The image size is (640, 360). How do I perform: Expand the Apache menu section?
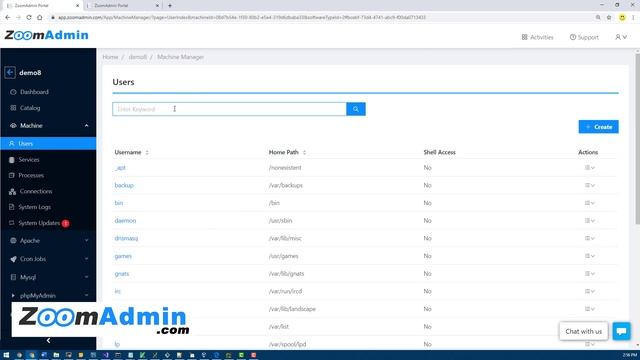tap(48, 240)
